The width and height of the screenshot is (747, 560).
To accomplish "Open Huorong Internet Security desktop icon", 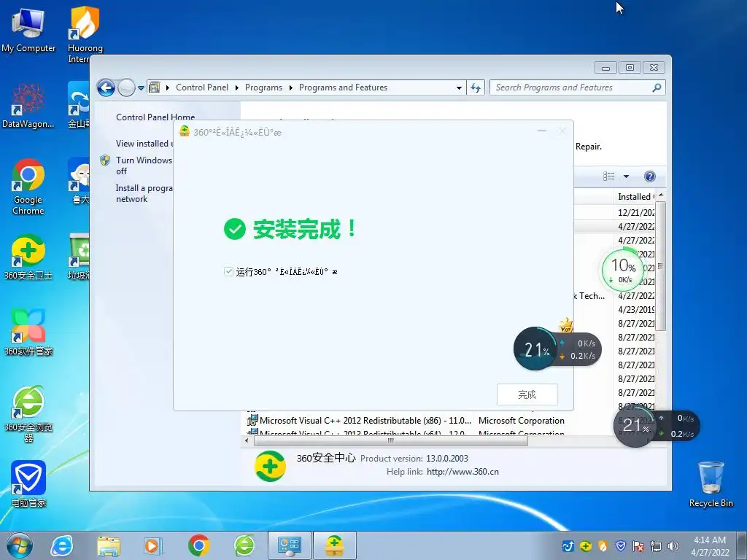I will pos(85,34).
